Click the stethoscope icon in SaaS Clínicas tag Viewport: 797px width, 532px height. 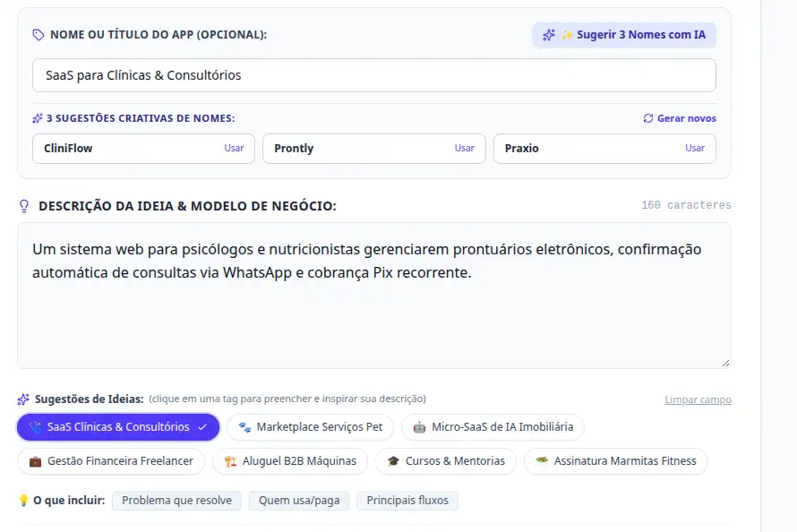pos(35,427)
